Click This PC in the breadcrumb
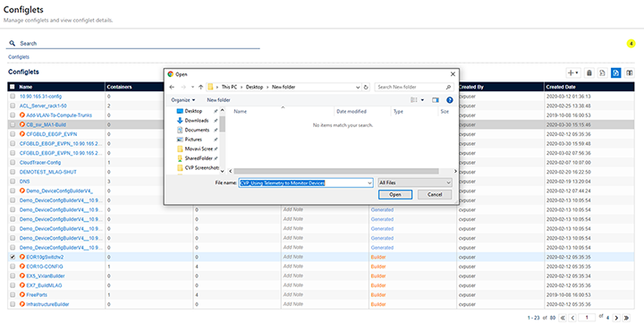Viewport: 644px width, 323px height. tap(229, 87)
